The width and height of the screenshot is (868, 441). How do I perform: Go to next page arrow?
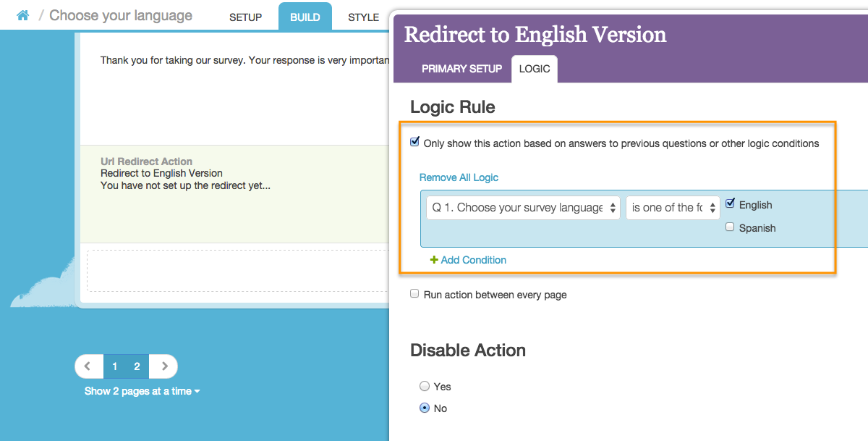pyautogui.click(x=164, y=366)
